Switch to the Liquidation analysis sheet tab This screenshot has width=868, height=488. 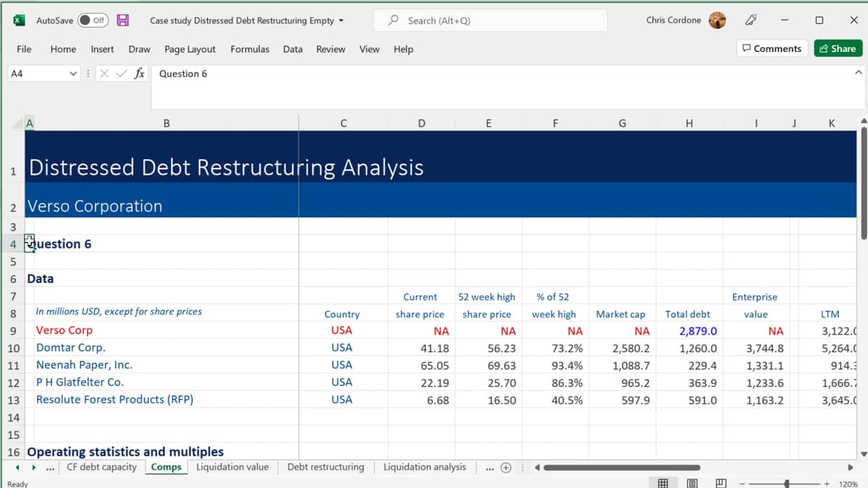[425, 467]
